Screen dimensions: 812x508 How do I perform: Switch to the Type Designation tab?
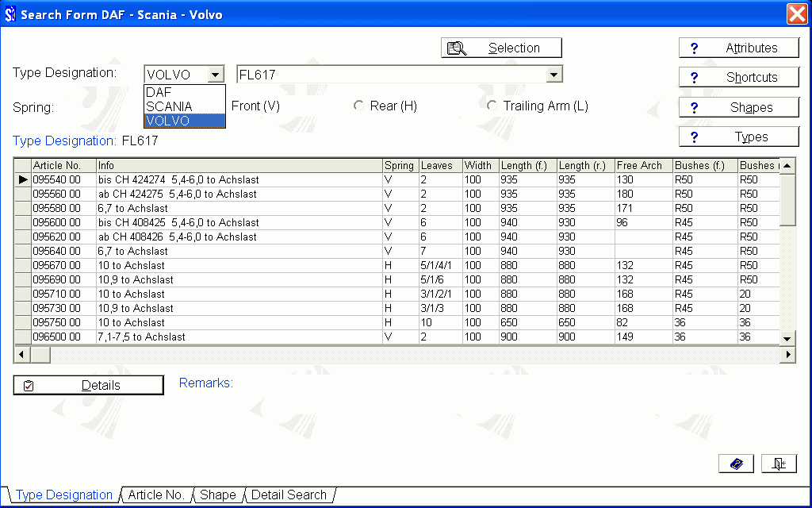click(x=63, y=495)
